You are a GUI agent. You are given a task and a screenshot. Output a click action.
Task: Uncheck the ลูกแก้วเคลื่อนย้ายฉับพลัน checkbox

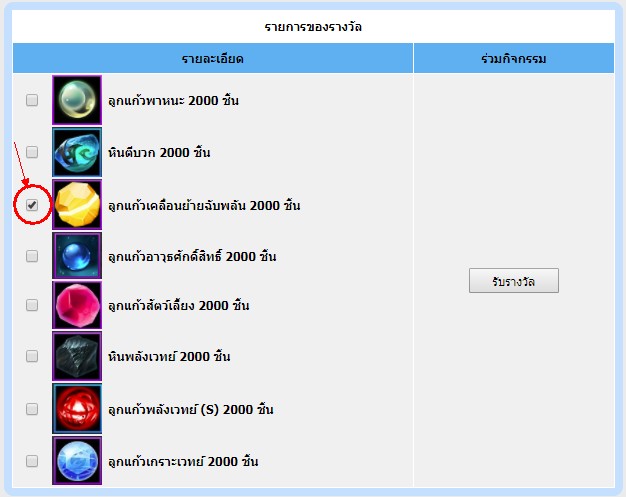pyautogui.click(x=32, y=205)
